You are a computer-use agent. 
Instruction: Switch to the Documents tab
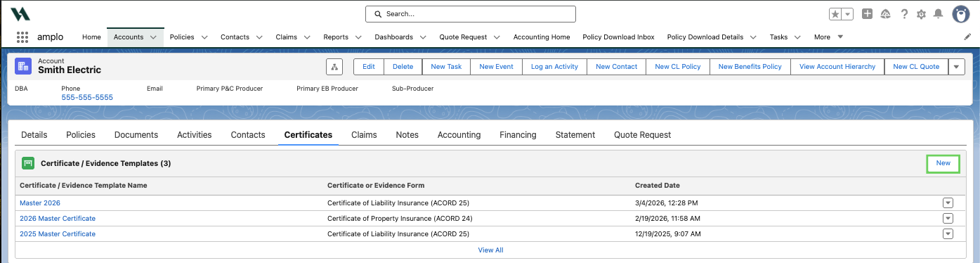[x=136, y=135]
